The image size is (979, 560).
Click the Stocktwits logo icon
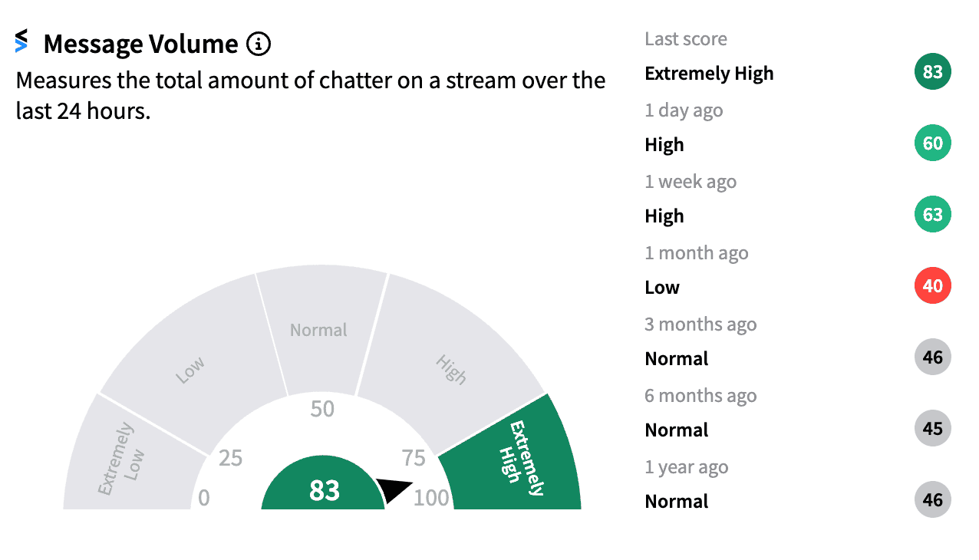21,41
